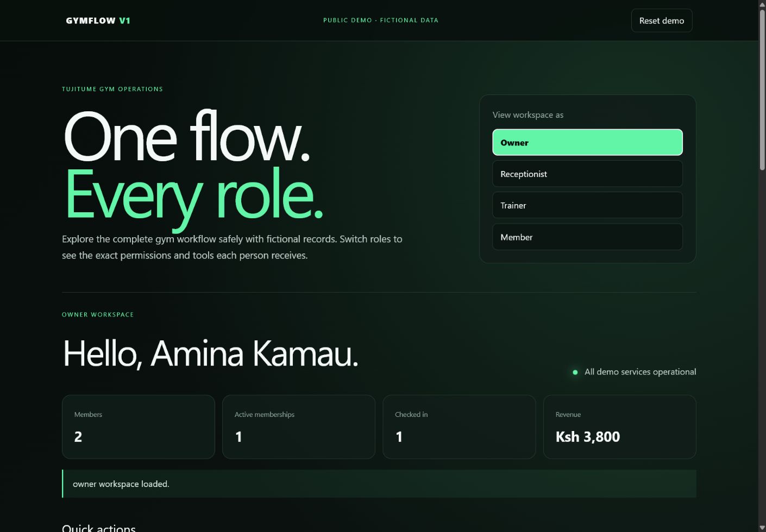Click the page scrollbar thumb
Image resolution: width=766 pixels, height=532 pixels.
click(x=762, y=90)
